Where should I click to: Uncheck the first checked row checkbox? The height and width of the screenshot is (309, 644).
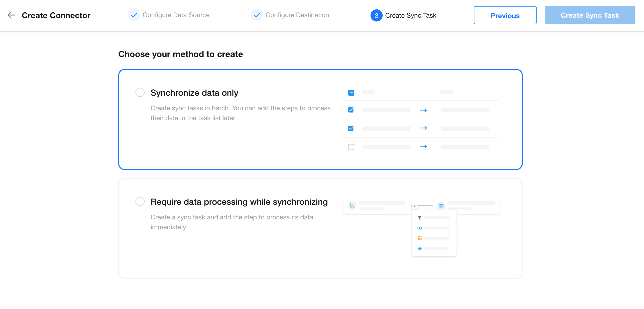[351, 110]
